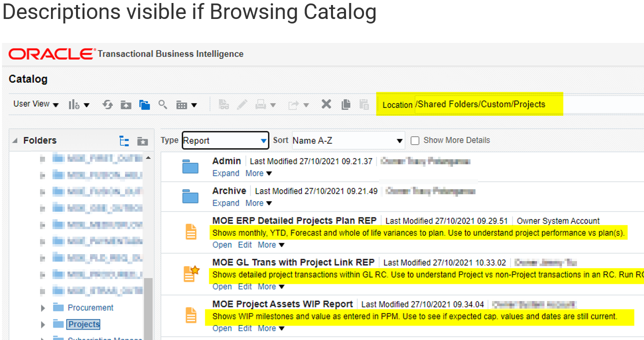
Task: Click the Admin folder name
Action: tap(226, 161)
